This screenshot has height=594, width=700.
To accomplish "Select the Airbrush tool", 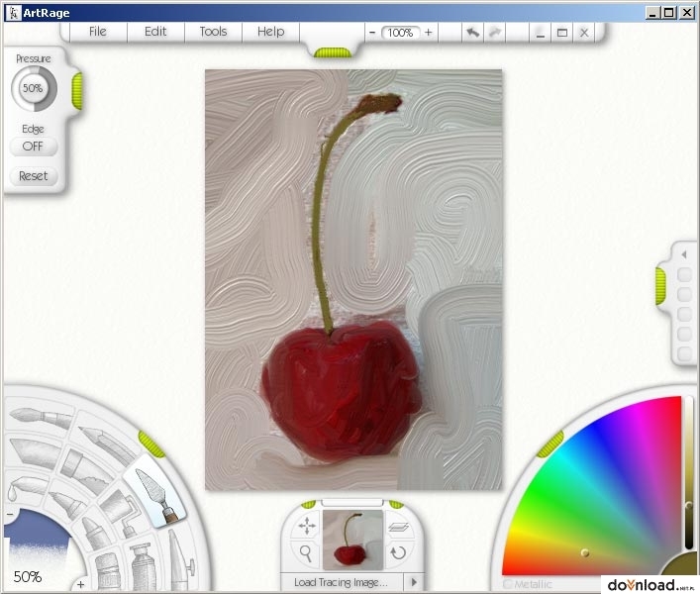I will [x=183, y=560].
